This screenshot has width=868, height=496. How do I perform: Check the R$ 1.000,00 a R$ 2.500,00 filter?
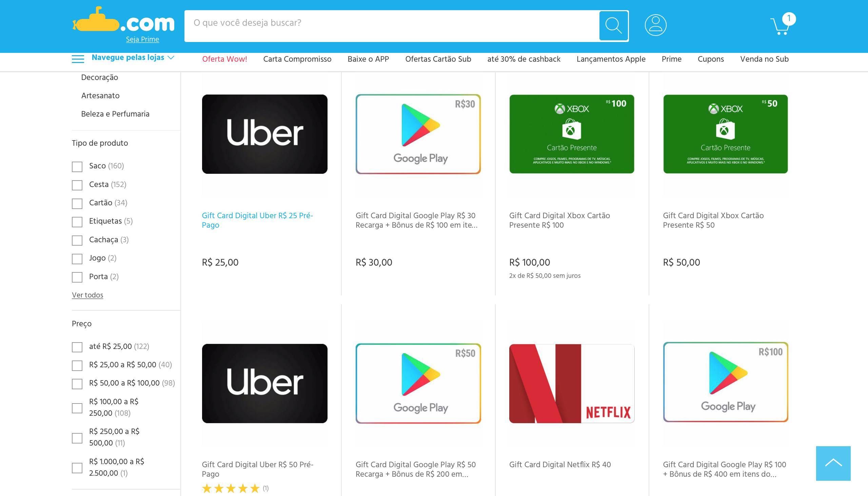(x=77, y=468)
